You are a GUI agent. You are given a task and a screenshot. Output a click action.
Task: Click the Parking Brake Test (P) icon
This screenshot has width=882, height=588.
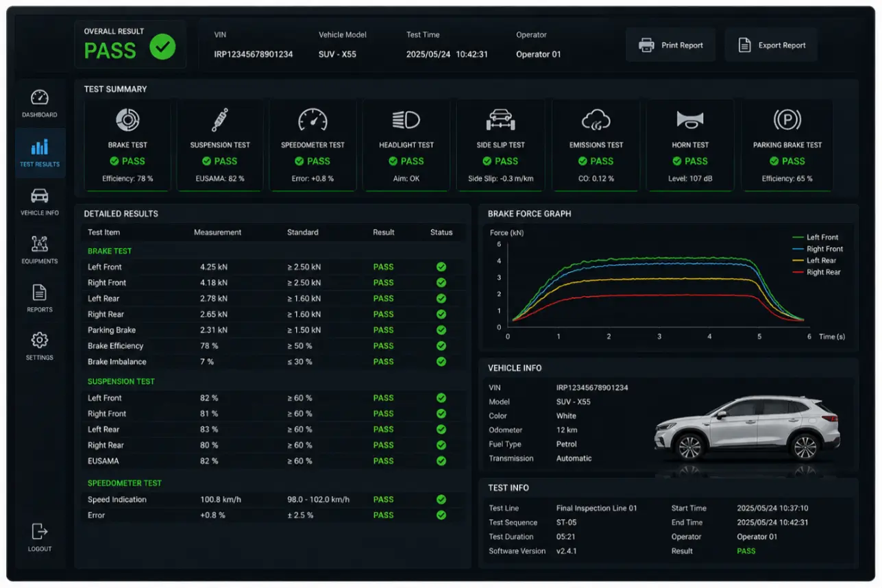(787, 120)
